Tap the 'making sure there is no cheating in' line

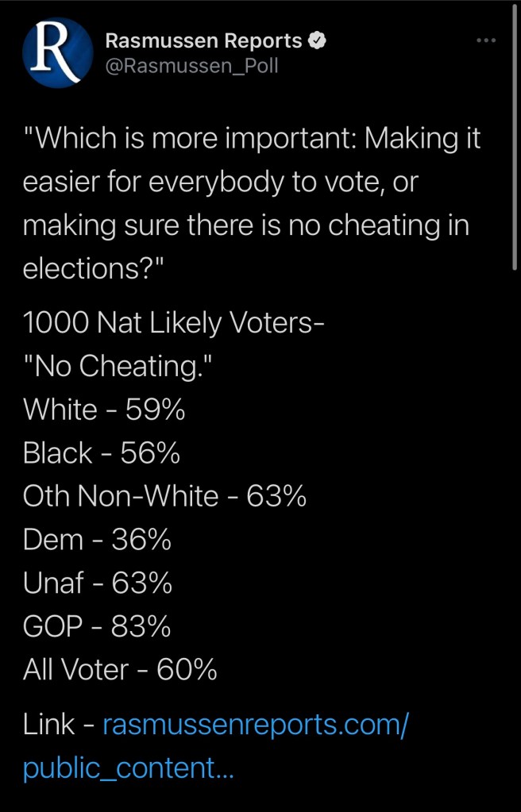tap(246, 225)
